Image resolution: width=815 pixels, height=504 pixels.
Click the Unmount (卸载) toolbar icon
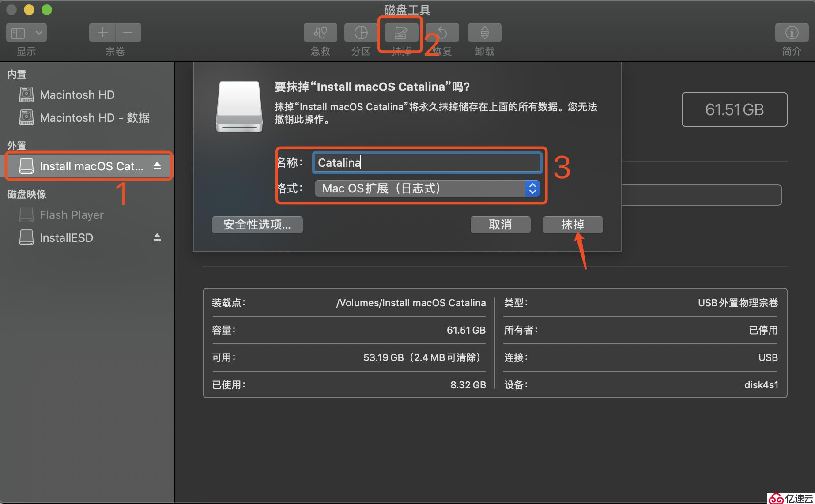point(484,33)
